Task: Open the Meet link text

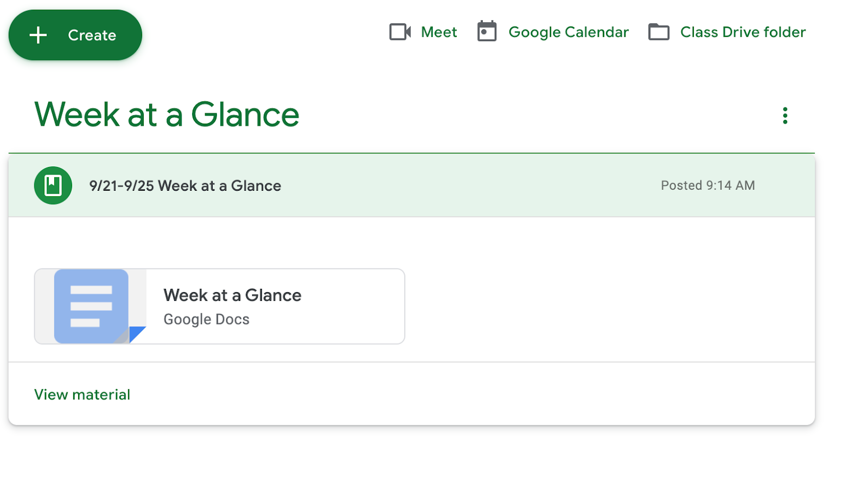Action: point(439,32)
